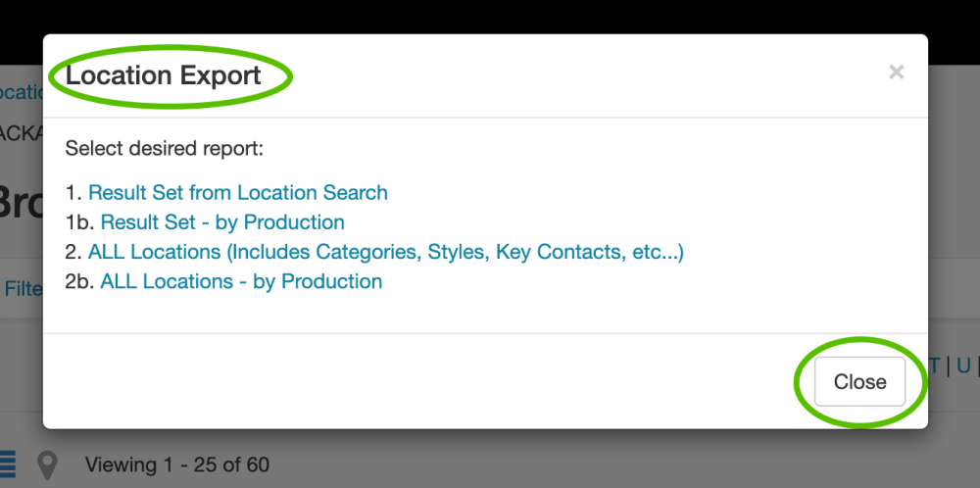This screenshot has width=980, height=488.
Task: Jump to letter T in alphabet filter
Action: (934, 366)
